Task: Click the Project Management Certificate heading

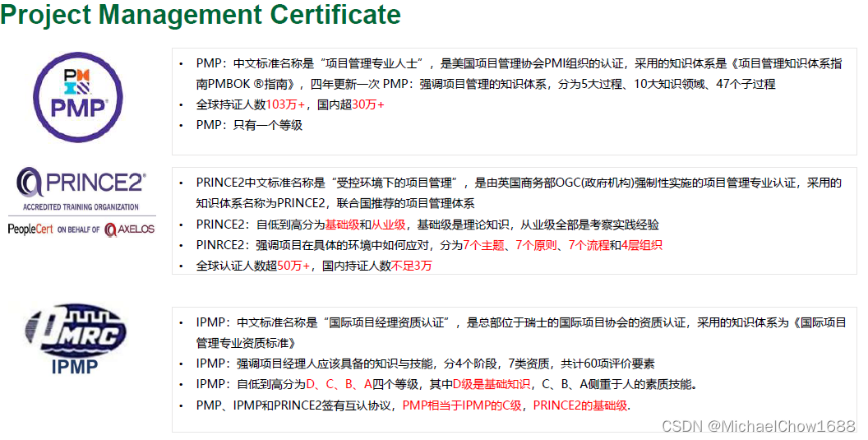Action: pyautogui.click(x=201, y=15)
